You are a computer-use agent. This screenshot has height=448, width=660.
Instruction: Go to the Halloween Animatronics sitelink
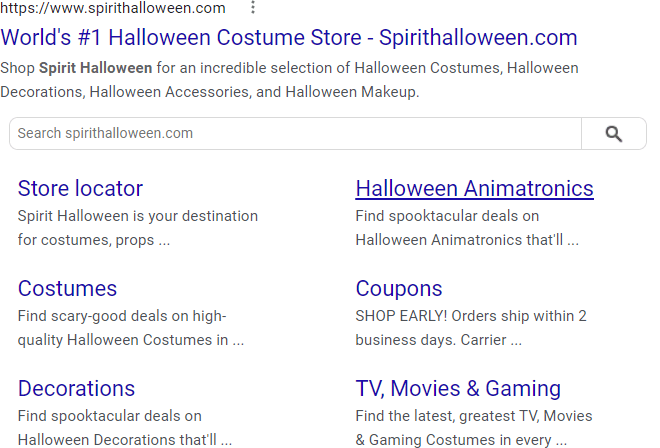pos(474,189)
